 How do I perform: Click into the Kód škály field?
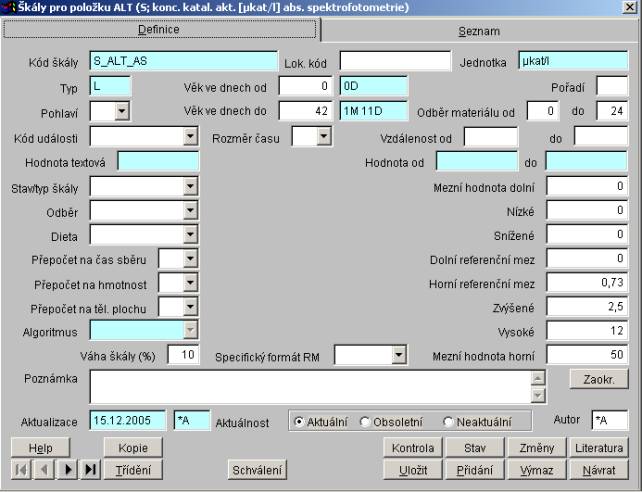click(182, 62)
